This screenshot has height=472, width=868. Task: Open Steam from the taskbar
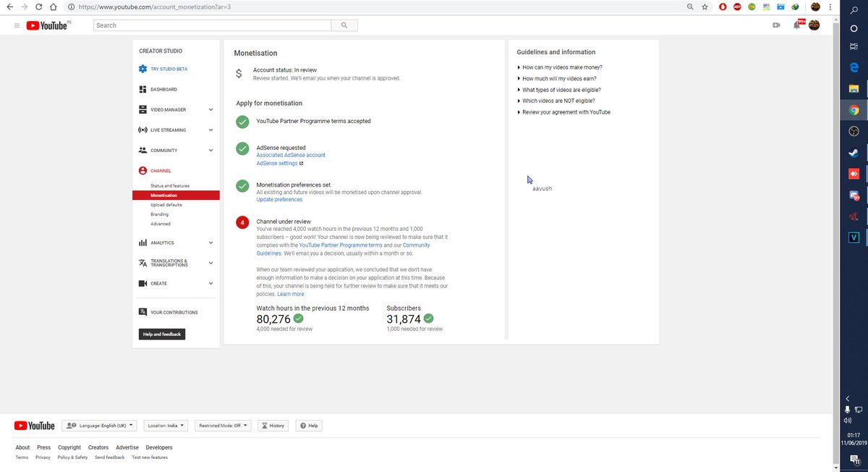pos(854,153)
